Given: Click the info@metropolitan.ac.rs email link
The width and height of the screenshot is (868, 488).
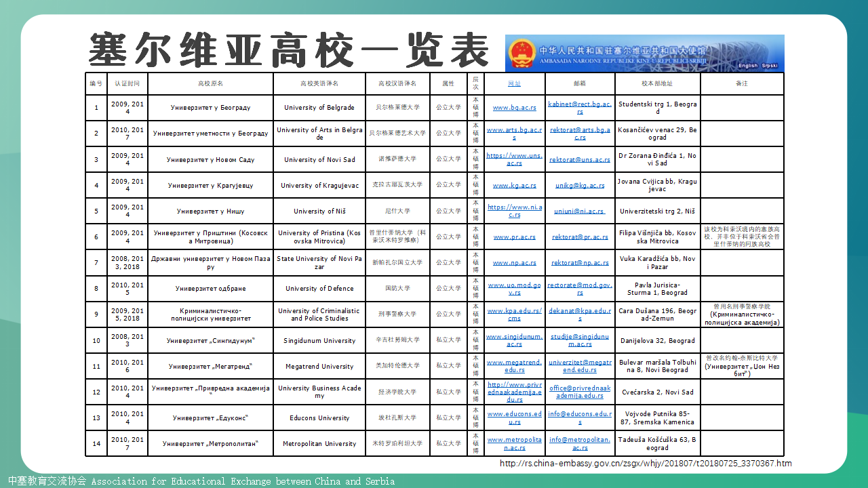Looking at the screenshot, I should [x=580, y=443].
